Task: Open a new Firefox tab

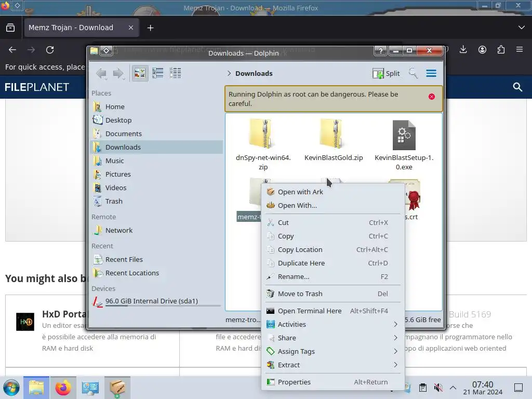Action: click(x=150, y=28)
